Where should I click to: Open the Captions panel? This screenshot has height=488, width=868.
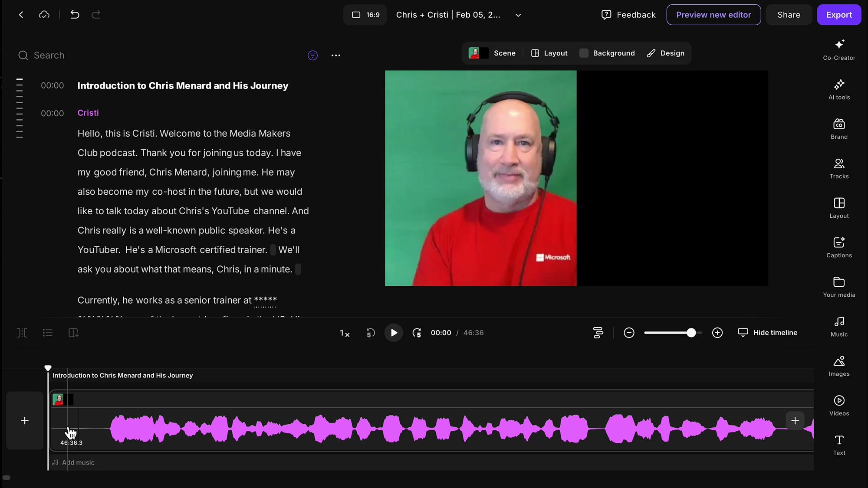(x=838, y=247)
